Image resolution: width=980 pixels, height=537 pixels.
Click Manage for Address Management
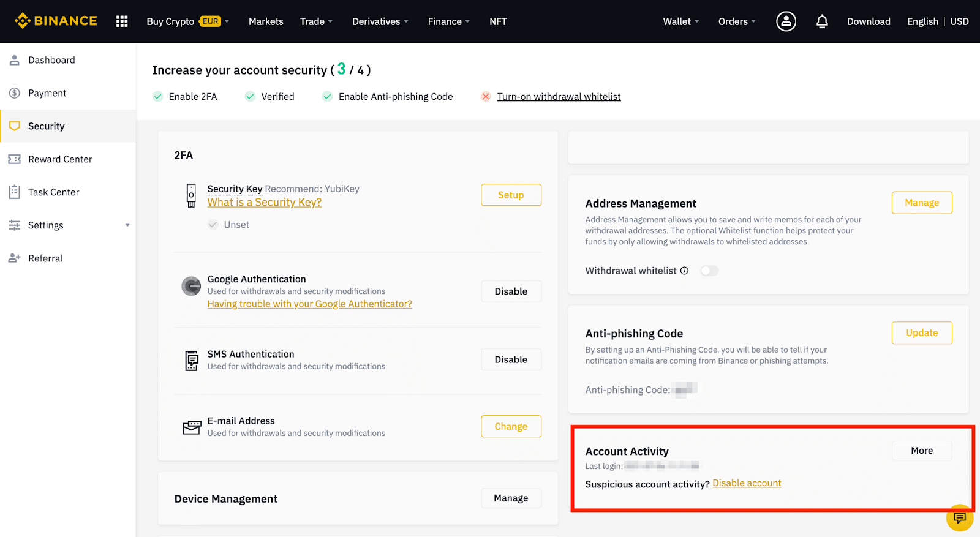point(922,203)
